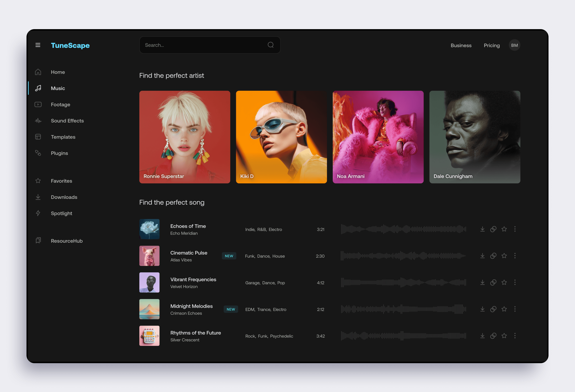
Task: Open the Pricing link
Action: tap(491, 45)
